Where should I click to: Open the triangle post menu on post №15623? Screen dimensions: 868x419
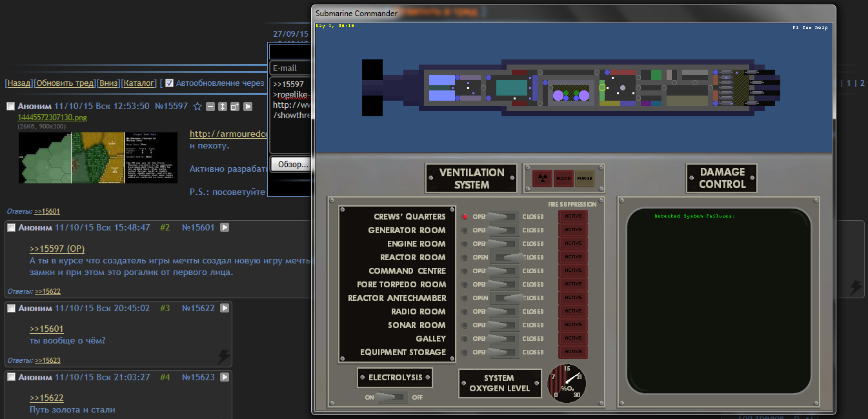[x=225, y=377]
